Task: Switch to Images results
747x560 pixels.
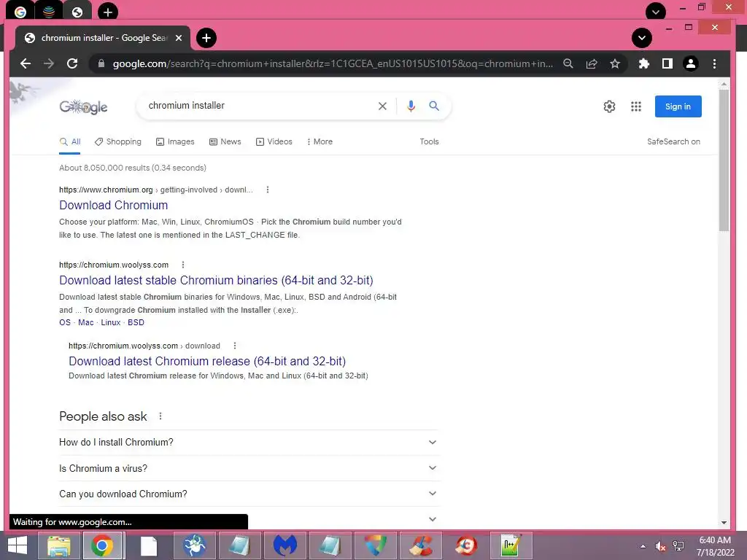Action: pyautogui.click(x=175, y=141)
